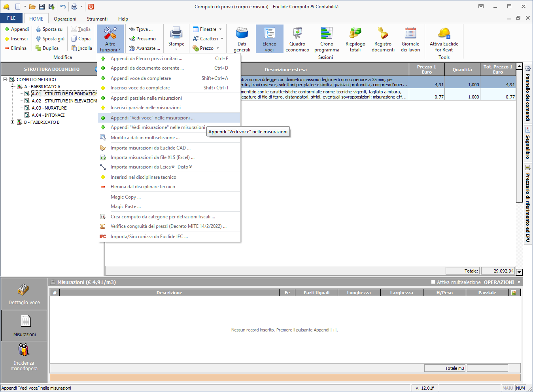Select A.03 - MURATURE in the tree
Screen dimensions: 533x392
49,108
